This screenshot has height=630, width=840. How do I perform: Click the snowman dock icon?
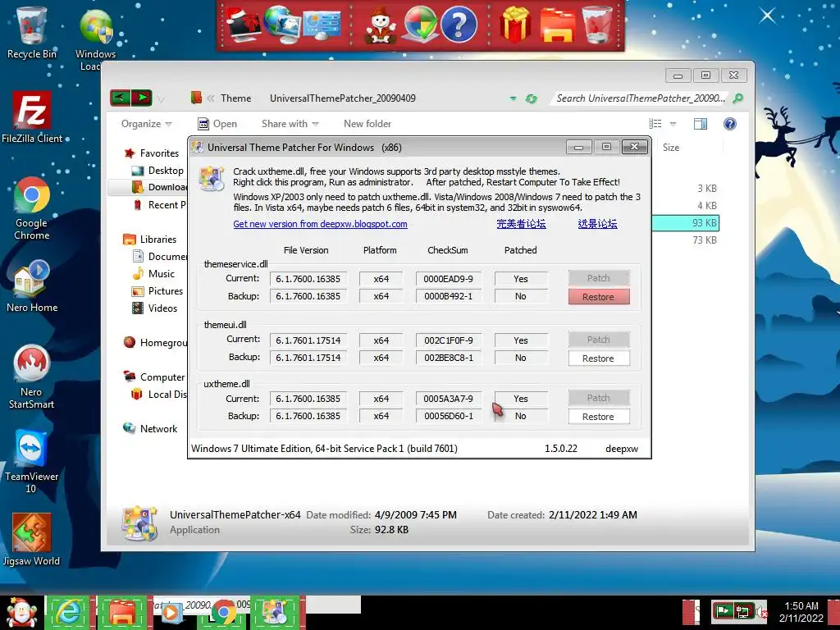point(381,25)
